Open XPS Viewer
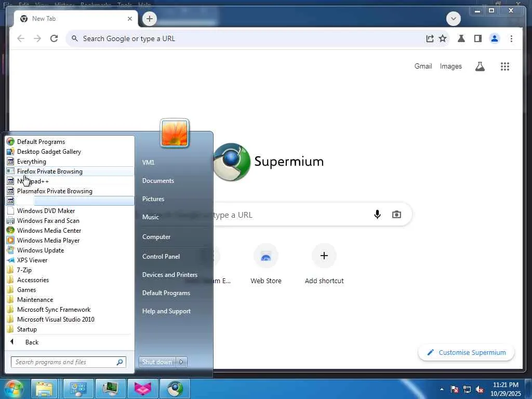 70,260
